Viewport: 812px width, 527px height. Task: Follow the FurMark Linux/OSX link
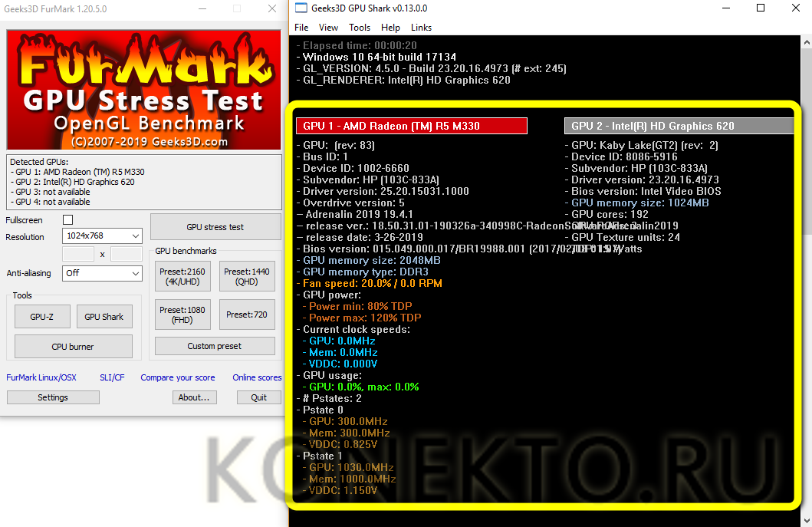[41, 377]
